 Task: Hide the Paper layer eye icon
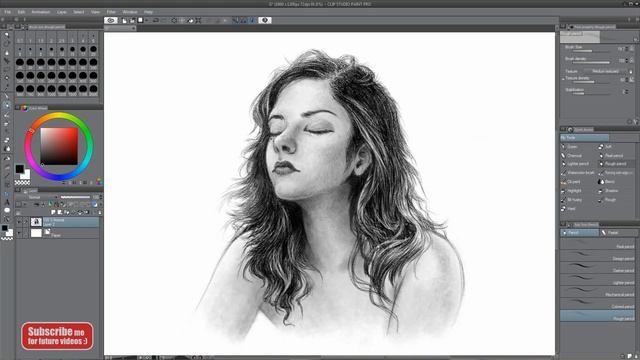(x=19, y=233)
